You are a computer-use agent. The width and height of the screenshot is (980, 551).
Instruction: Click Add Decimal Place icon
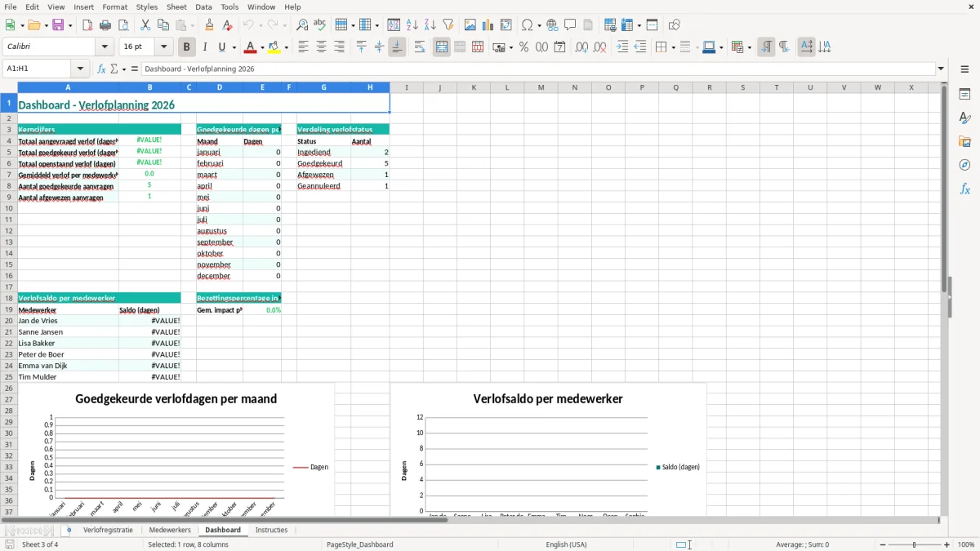[x=581, y=47]
